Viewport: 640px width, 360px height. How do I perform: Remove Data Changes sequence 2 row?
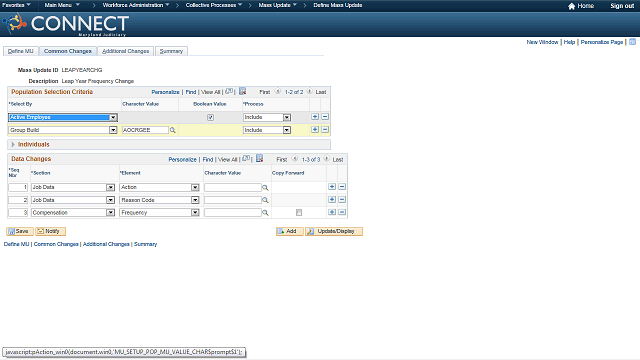pyautogui.click(x=342, y=200)
